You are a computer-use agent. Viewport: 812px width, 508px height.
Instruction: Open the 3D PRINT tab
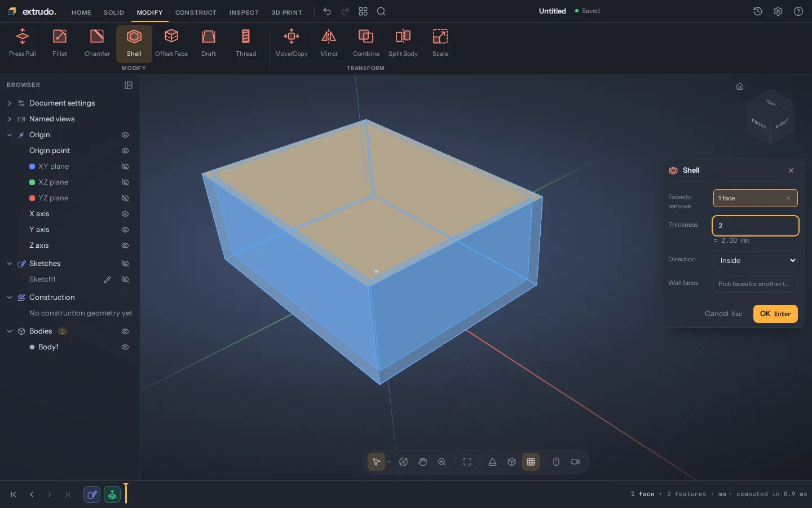[x=287, y=12]
